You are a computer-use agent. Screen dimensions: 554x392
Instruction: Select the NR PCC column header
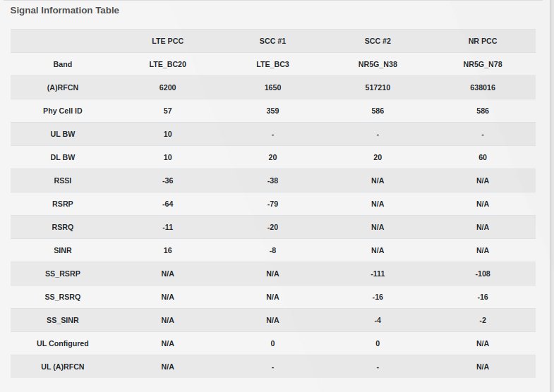click(483, 41)
